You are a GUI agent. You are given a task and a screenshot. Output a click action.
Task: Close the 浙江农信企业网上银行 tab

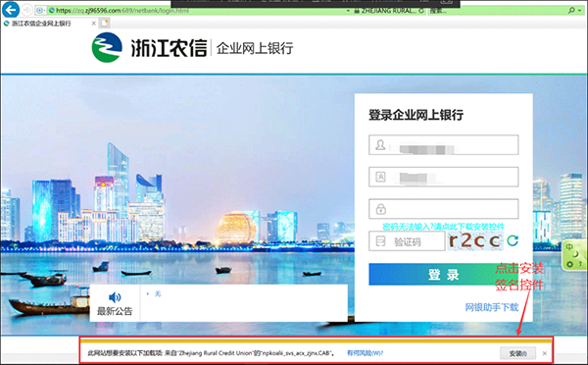(x=94, y=24)
